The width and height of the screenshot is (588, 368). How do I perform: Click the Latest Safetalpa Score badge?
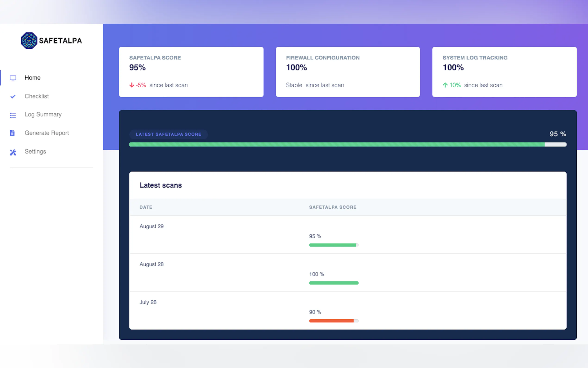click(169, 134)
